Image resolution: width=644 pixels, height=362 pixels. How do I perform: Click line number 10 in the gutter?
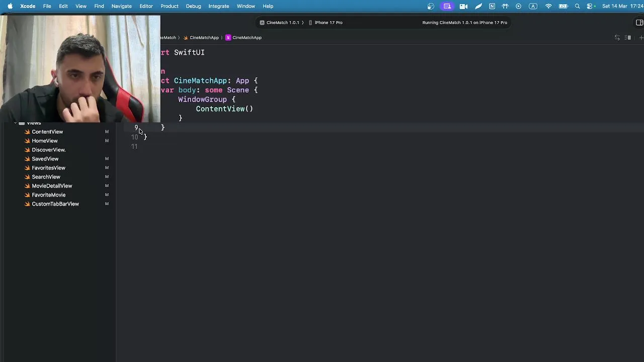[x=134, y=137]
